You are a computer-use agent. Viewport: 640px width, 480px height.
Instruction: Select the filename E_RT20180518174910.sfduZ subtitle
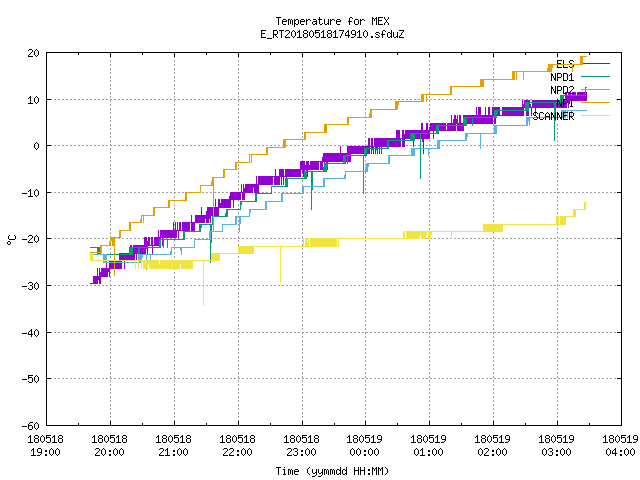(332, 34)
